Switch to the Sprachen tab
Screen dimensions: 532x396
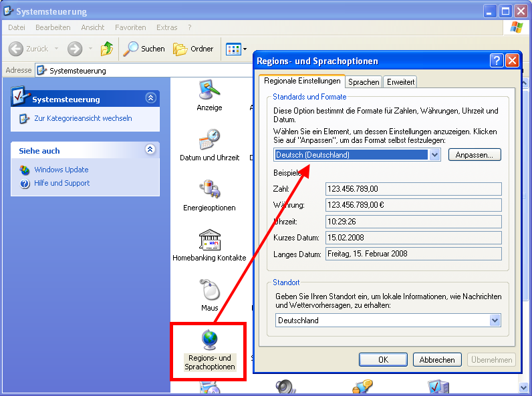364,81
